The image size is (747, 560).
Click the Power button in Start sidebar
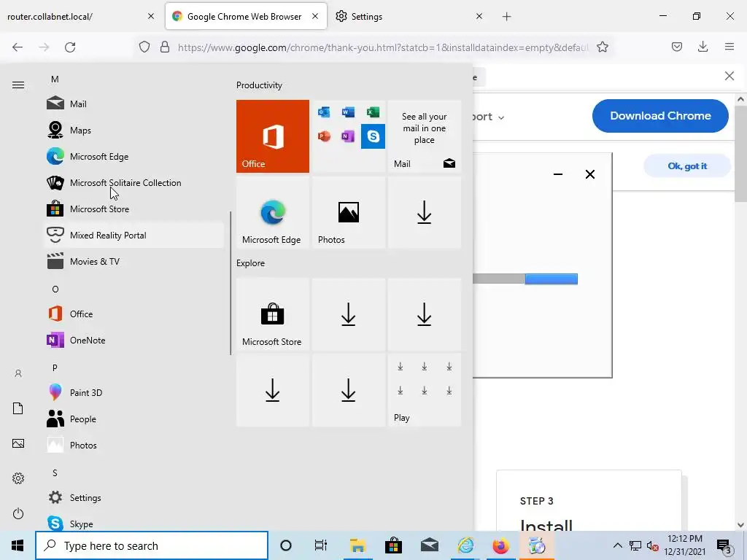18,513
